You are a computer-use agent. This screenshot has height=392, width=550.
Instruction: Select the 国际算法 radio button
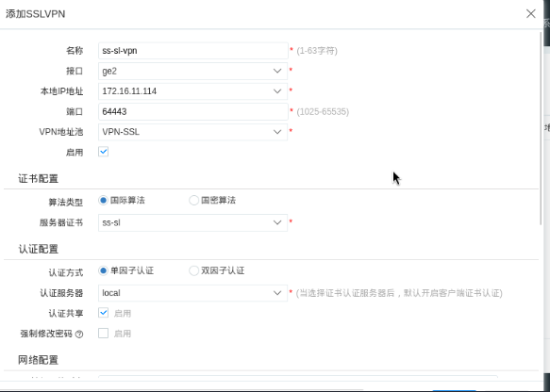103,201
